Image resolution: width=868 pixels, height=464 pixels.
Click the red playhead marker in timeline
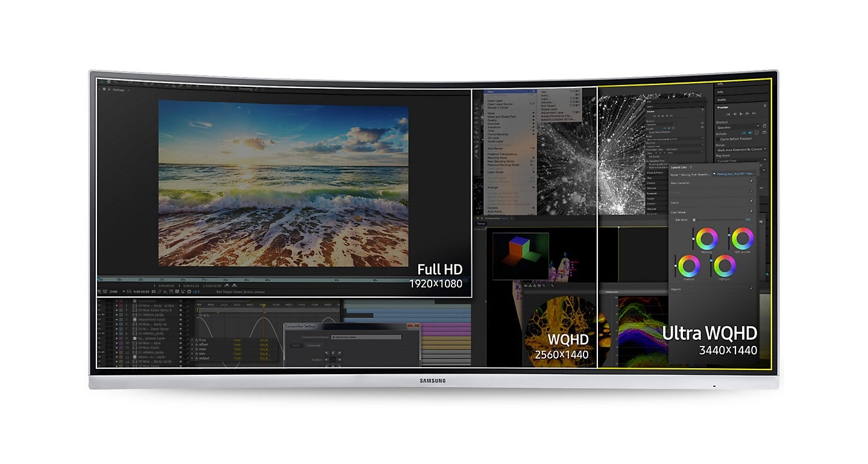[263, 306]
